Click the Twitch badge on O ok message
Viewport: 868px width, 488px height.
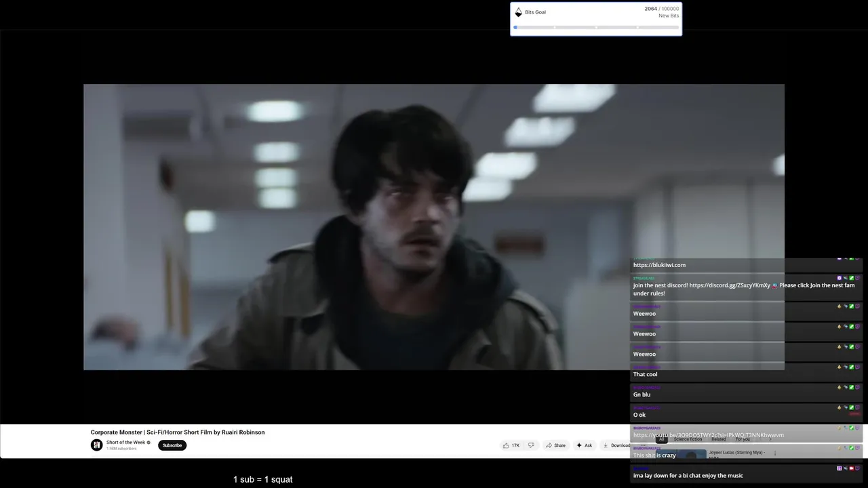tap(858, 407)
